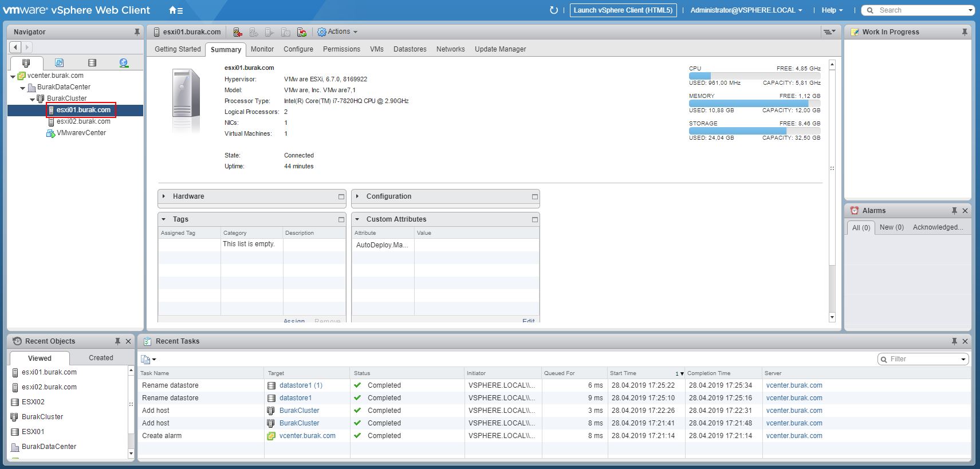Select esxi02.burak.com host in tree
The height and width of the screenshot is (469, 980).
83,121
